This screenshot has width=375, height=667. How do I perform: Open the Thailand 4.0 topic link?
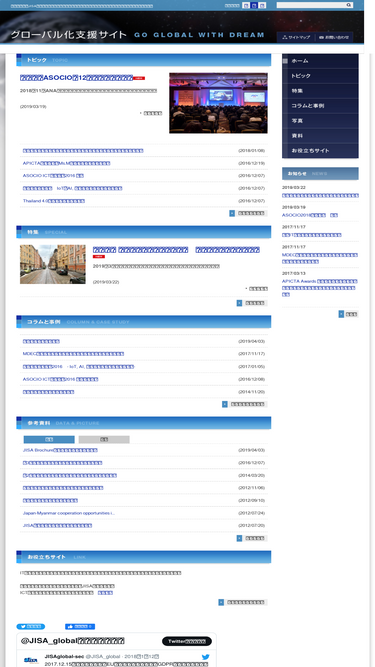(54, 201)
